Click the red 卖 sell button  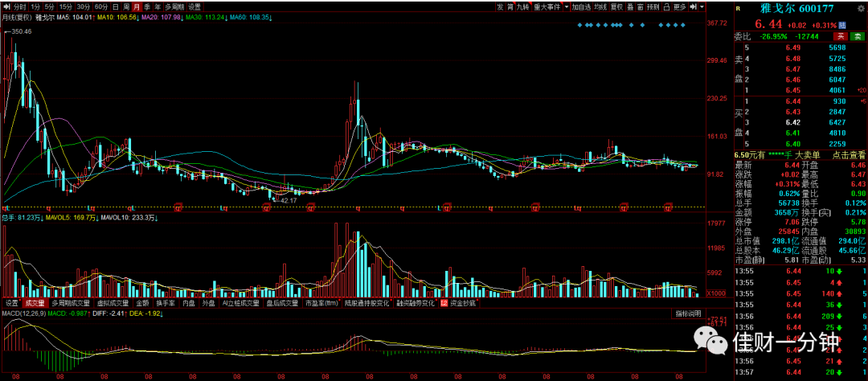coord(858,36)
